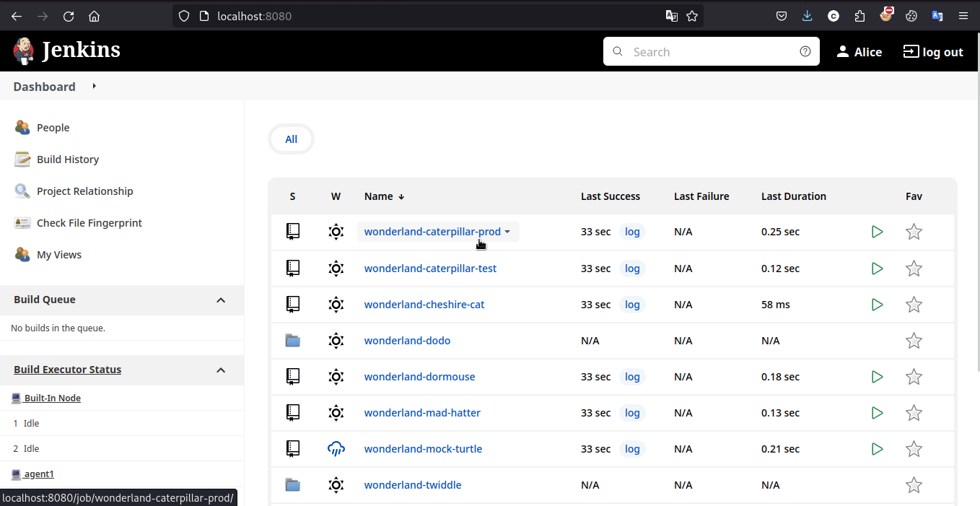Select the All view tab
The width and height of the screenshot is (980, 506).
point(291,139)
